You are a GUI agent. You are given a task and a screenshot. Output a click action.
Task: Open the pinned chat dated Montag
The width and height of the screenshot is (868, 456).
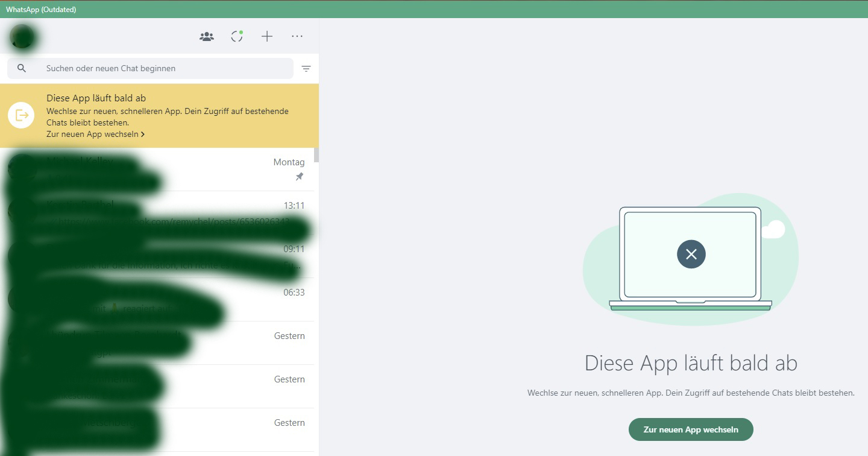157,169
